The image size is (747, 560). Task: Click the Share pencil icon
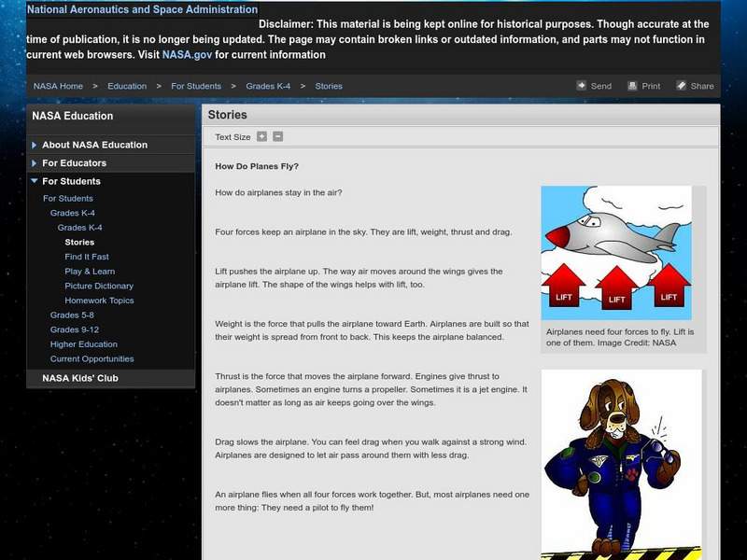[682, 86]
